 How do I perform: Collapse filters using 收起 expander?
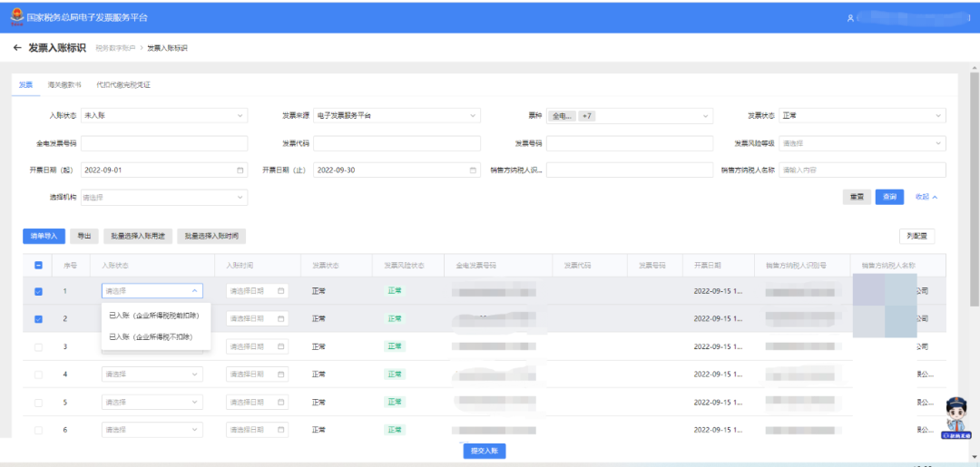click(x=926, y=197)
